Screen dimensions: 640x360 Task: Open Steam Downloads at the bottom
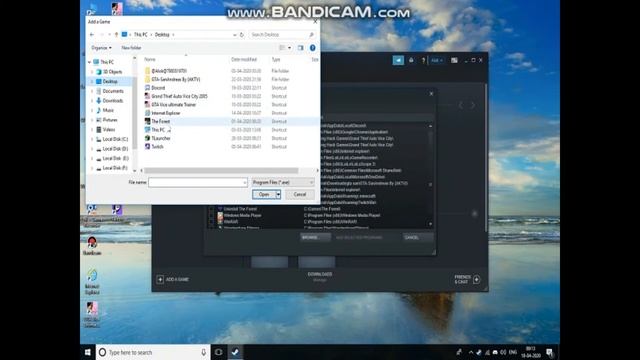[x=320, y=276]
